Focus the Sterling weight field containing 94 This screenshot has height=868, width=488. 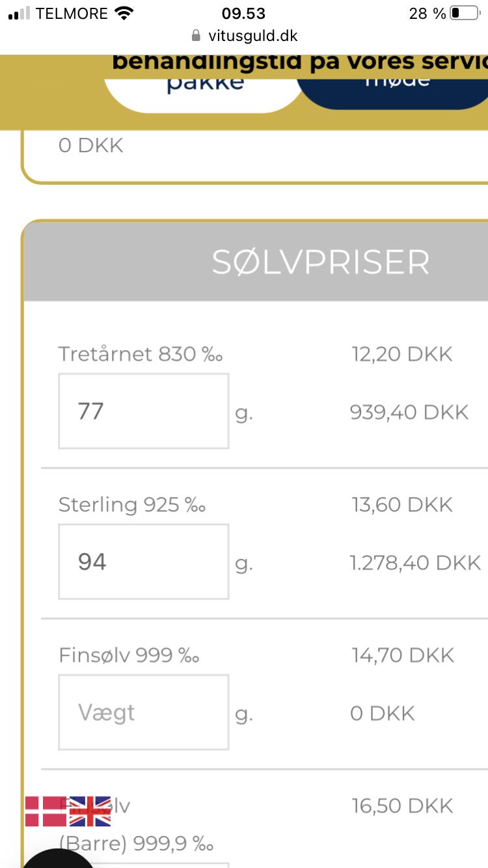pos(143,562)
